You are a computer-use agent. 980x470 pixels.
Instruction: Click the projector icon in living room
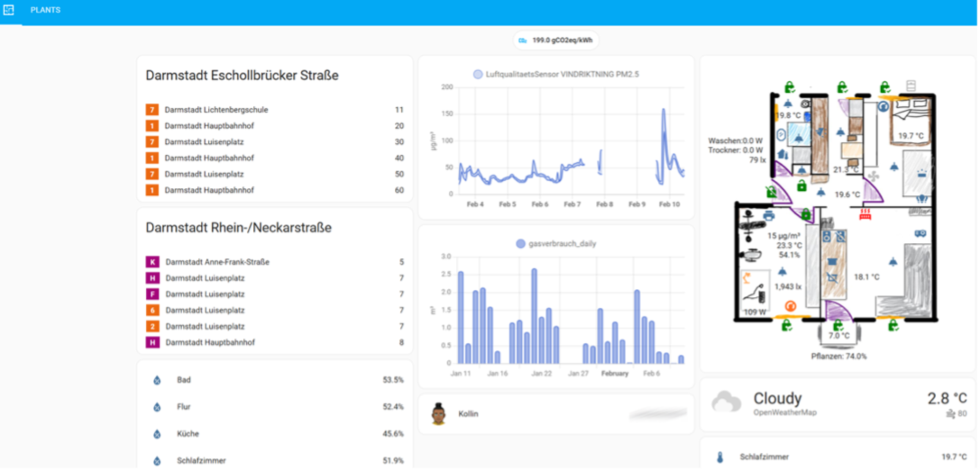tap(920, 233)
